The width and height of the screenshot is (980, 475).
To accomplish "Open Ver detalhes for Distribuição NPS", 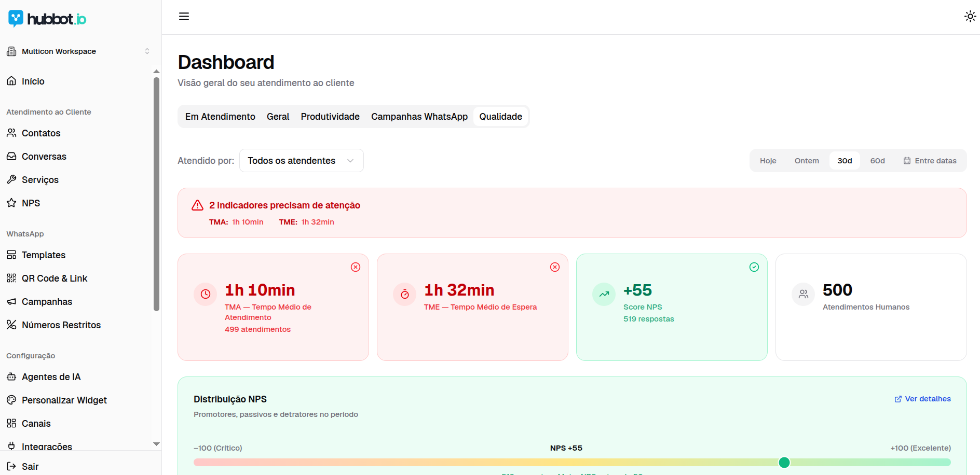I will click(923, 399).
